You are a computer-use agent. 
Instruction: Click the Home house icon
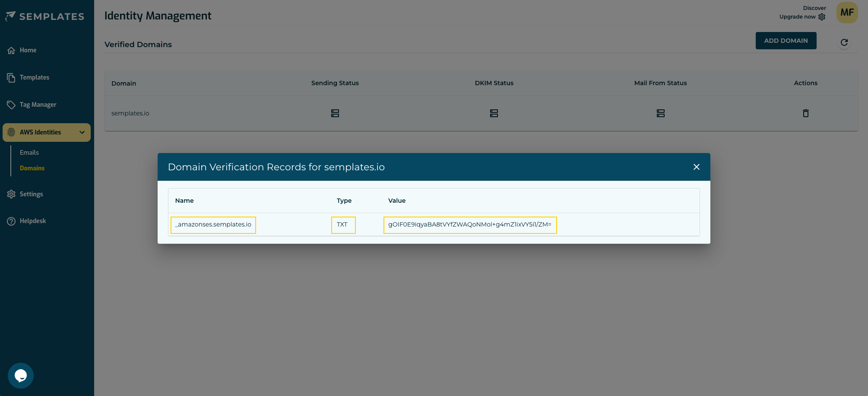coord(11,51)
